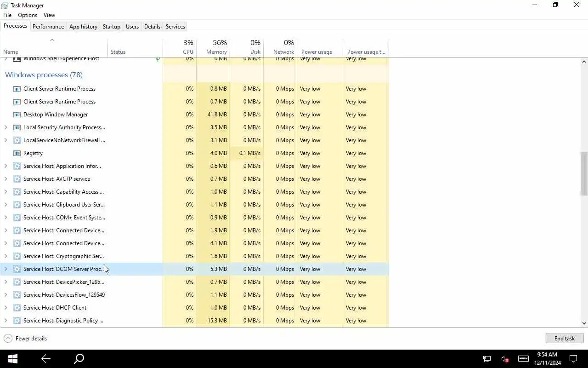
Task: Switch to the Performance tab
Action: 48,27
